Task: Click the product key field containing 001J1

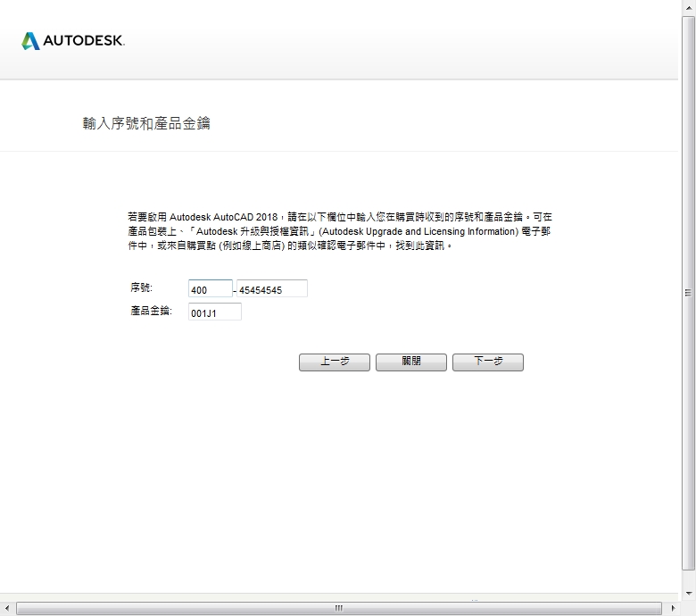Action: coord(215,312)
